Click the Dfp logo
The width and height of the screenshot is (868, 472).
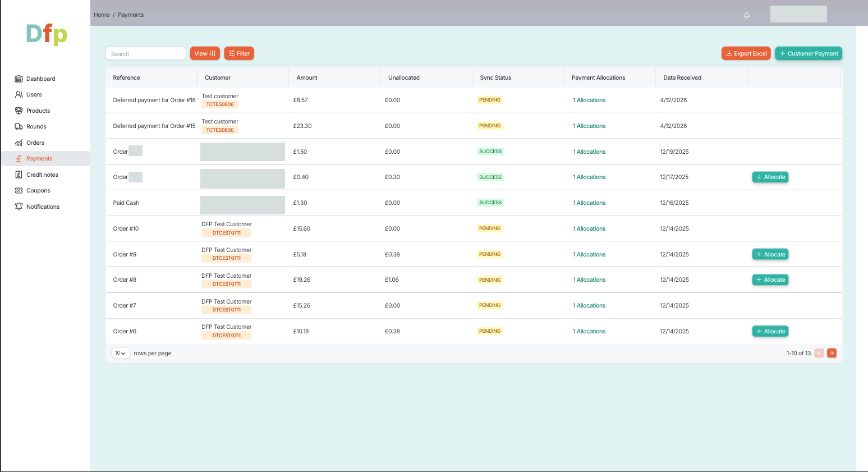47,35
